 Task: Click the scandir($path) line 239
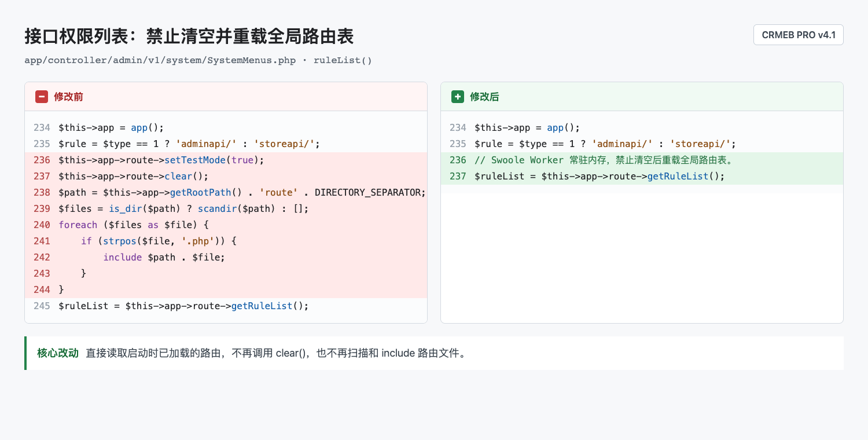[x=226, y=208]
